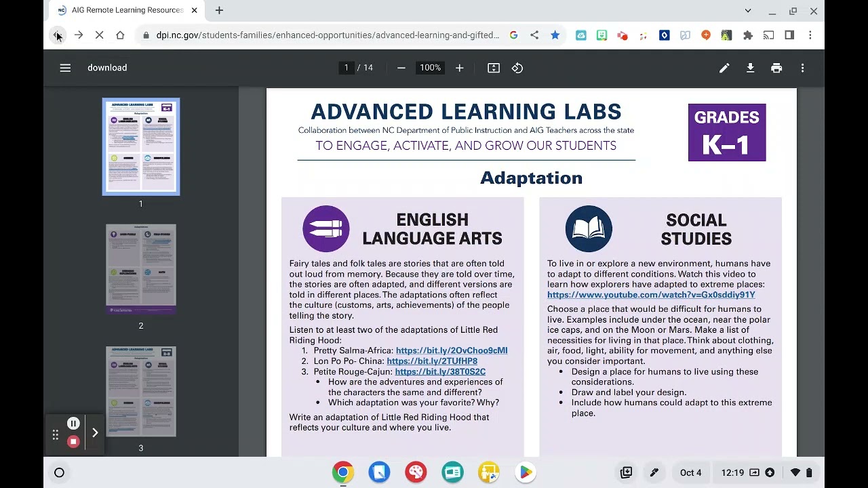This screenshot has width=868, height=488.
Task: Open Google Play Store from shelf
Action: (x=526, y=472)
